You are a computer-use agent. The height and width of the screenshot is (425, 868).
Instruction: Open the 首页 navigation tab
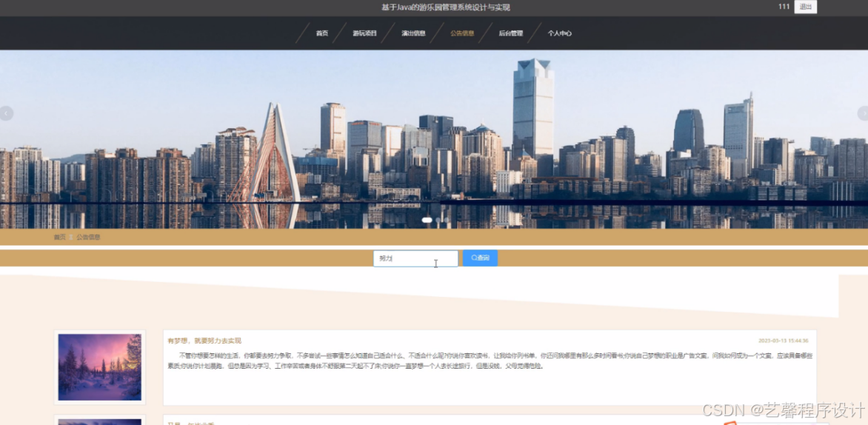click(321, 33)
